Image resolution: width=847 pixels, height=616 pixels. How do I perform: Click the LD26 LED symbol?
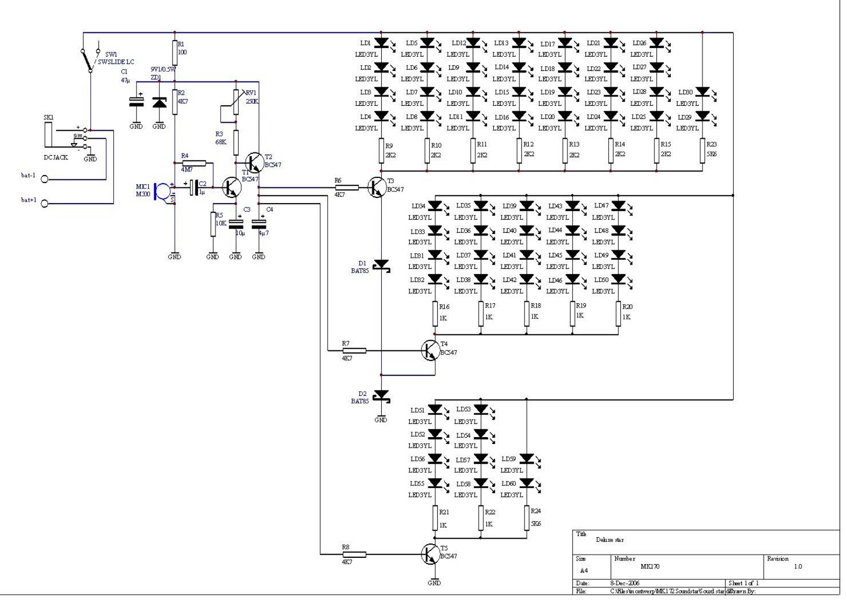[659, 43]
